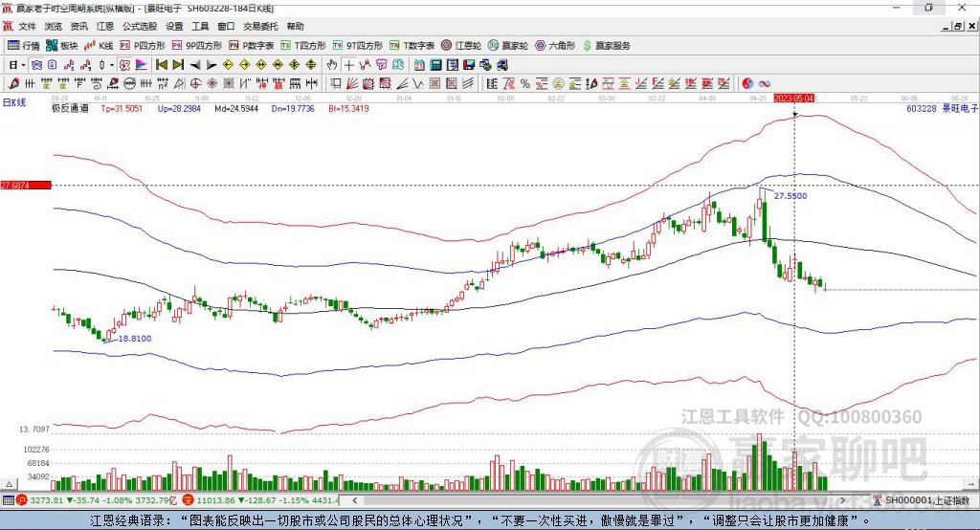Toggle the purple flag gradient icon
The image size is (980, 530).
coord(142,65)
